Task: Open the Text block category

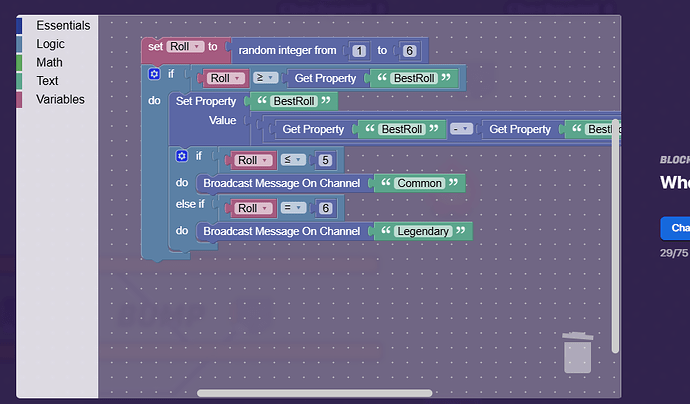Action: (47, 81)
